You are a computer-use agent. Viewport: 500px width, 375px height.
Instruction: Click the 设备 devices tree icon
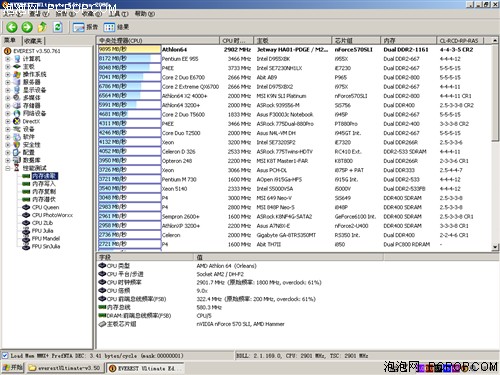click(x=17, y=129)
